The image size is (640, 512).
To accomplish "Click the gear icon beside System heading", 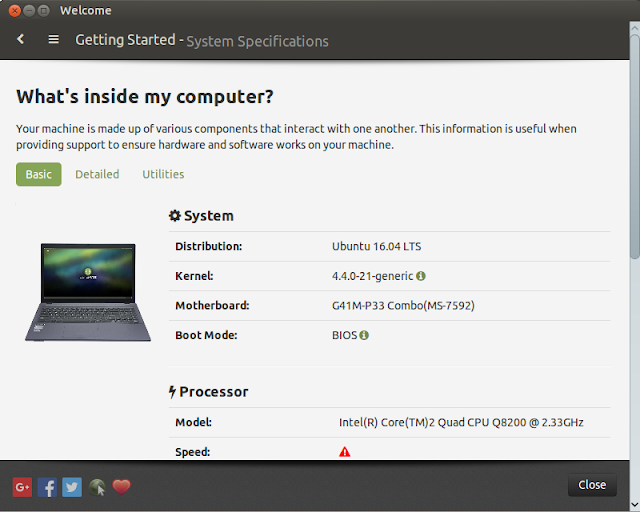I will point(175,216).
